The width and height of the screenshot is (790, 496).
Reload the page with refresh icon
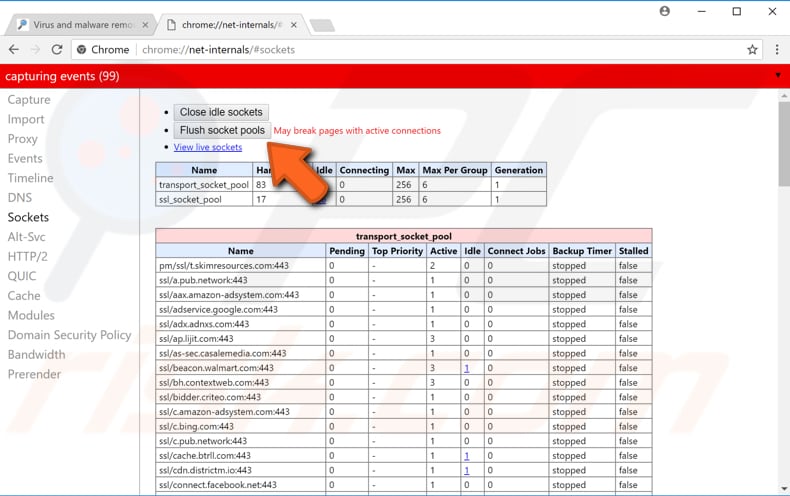[57, 49]
